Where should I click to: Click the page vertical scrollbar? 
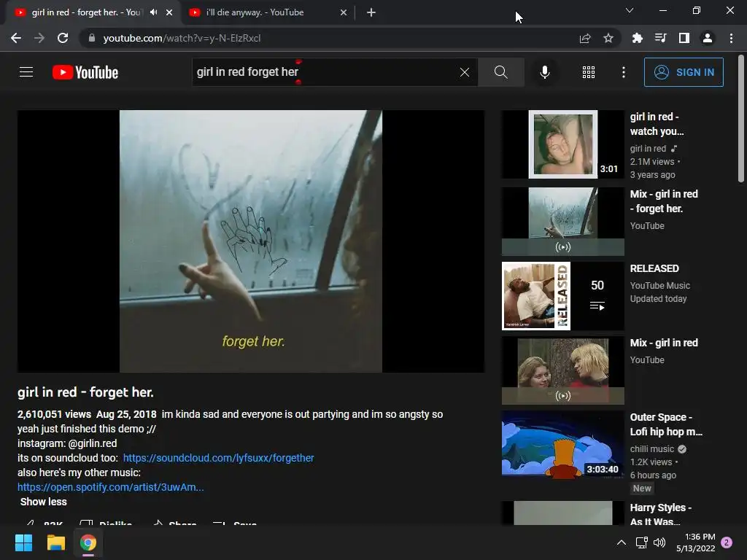(741, 119)
